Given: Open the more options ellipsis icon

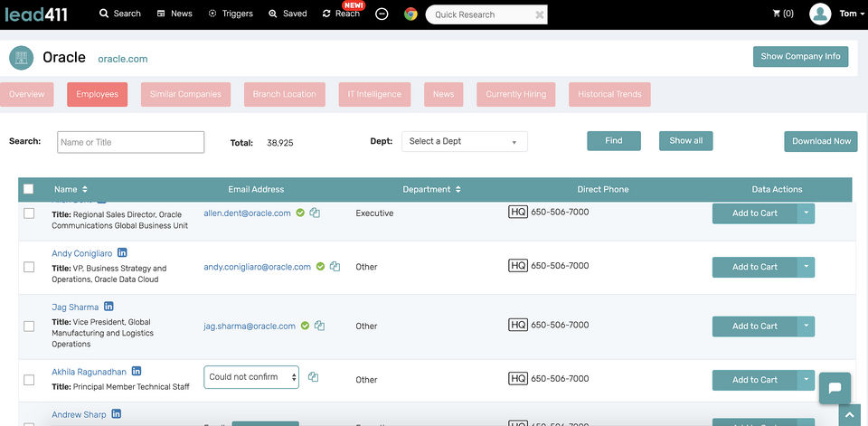Looking at the screenshot, I should point(382,14).
